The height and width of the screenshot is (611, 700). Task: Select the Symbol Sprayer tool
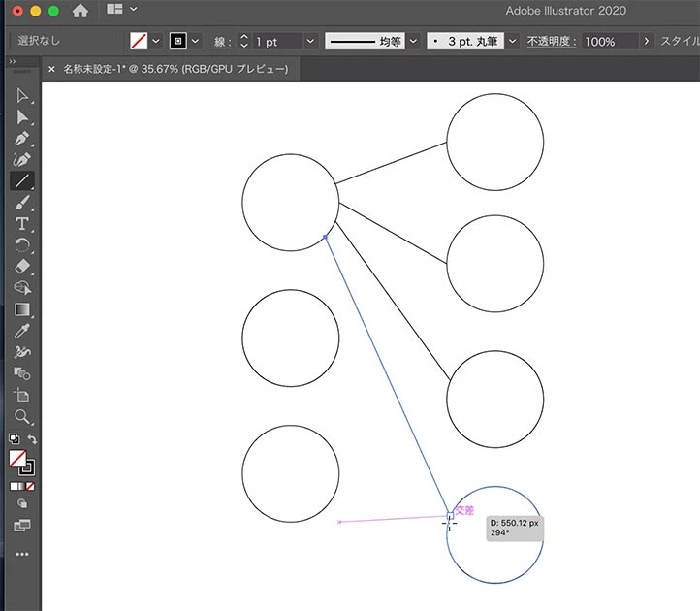point(22,352)
